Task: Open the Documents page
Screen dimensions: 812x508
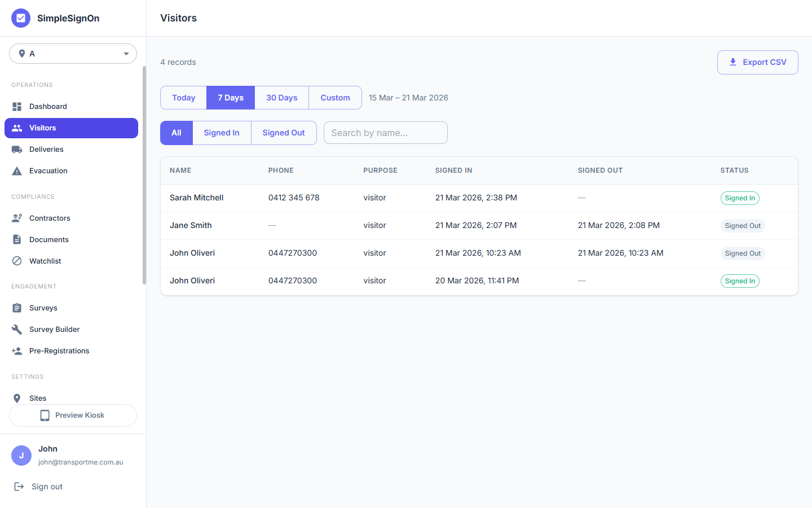Action: point(71,240)
